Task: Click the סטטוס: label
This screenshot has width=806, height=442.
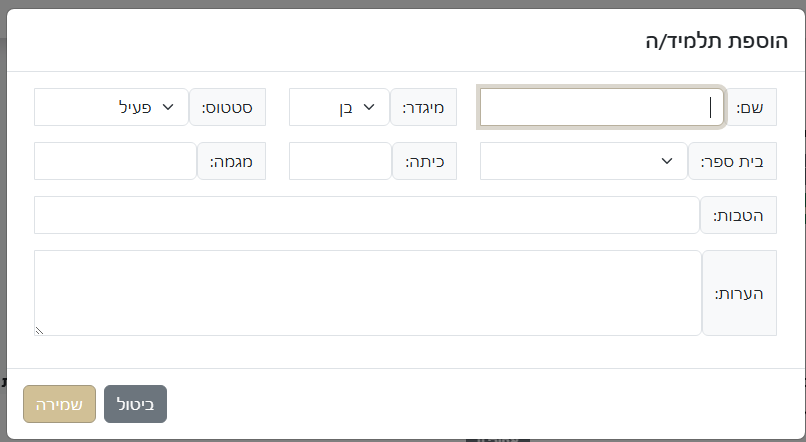Action: (x=228, y=107)
